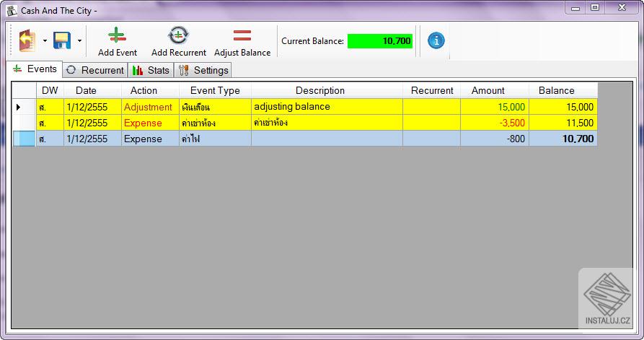Click the 15,000 balance cell
Image resolution: width=644 pixels, height=340 pixels.
pyautogui.click(x=563, y=107)
